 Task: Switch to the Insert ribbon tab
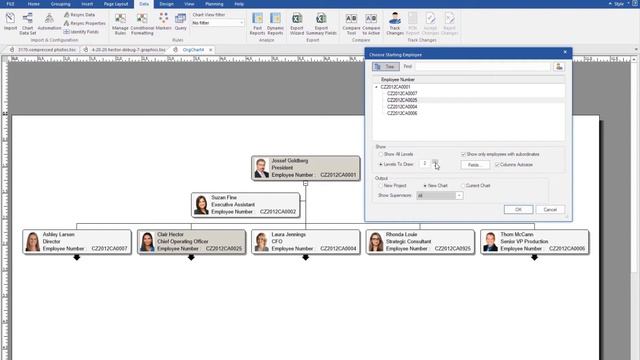tap(87, 4)
